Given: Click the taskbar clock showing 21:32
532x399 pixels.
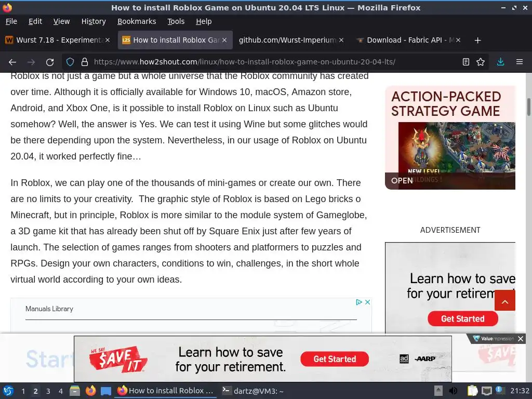Looking at the screenshot, I should coord(520,391).
